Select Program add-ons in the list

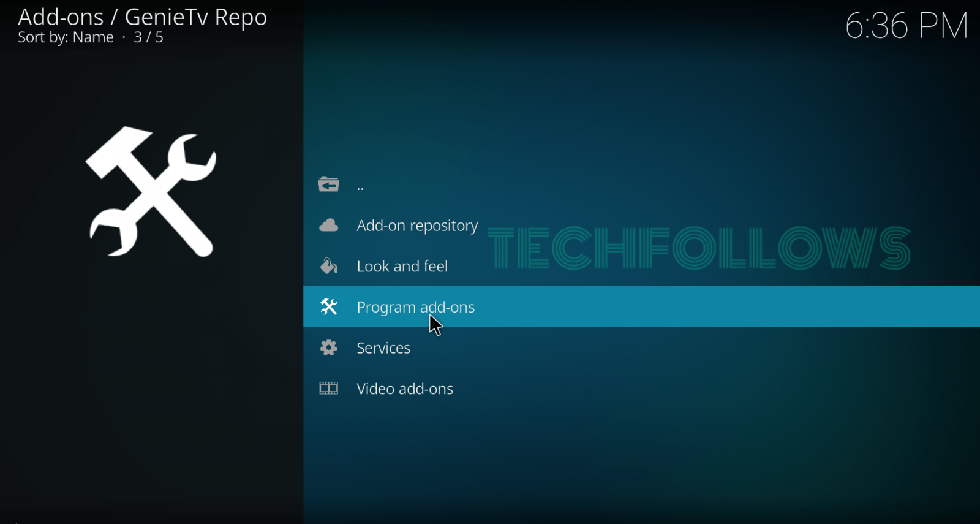tap(641, 306)
